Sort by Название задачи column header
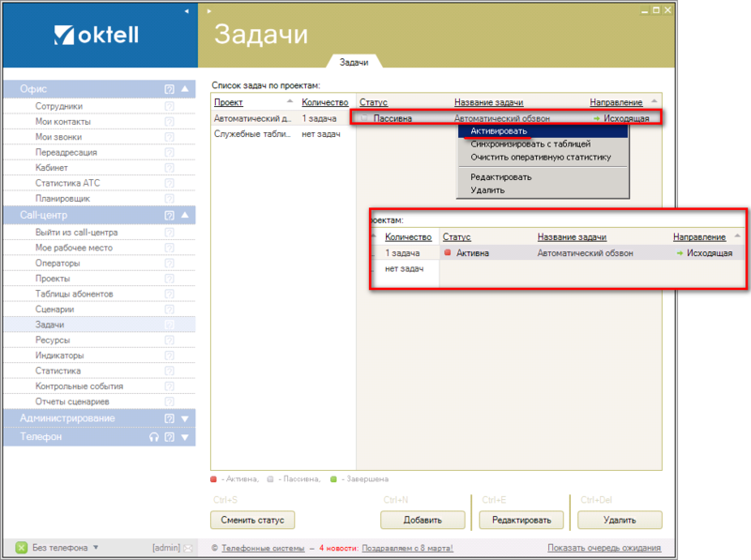The image size is (751, 560). (x=488, y=102)
